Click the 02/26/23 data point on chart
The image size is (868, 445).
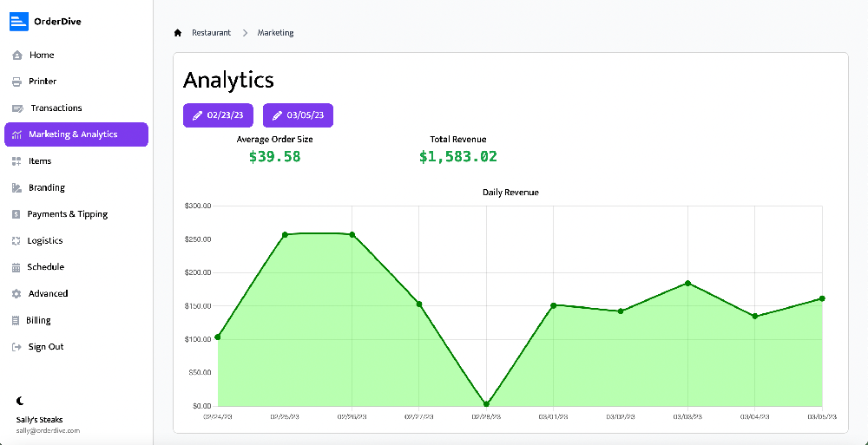pos(352,235)
